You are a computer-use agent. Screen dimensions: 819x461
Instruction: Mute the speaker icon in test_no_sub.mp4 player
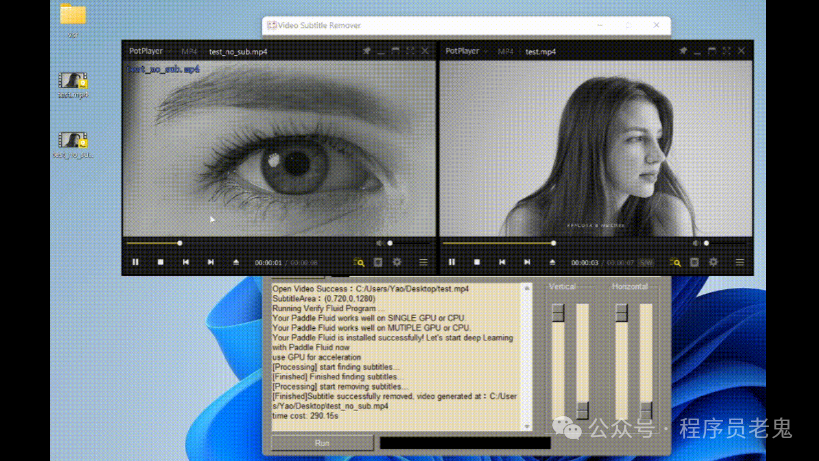379,243
